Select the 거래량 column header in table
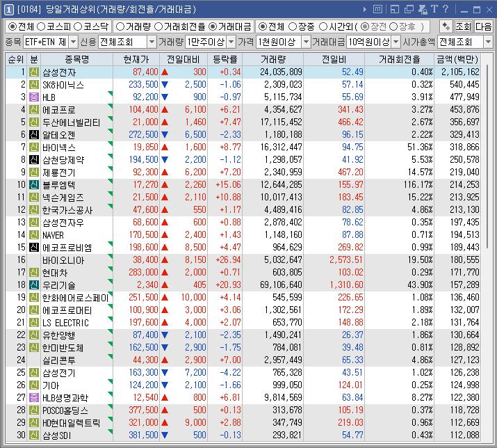The image size is (497, 448). coord(273,59)
